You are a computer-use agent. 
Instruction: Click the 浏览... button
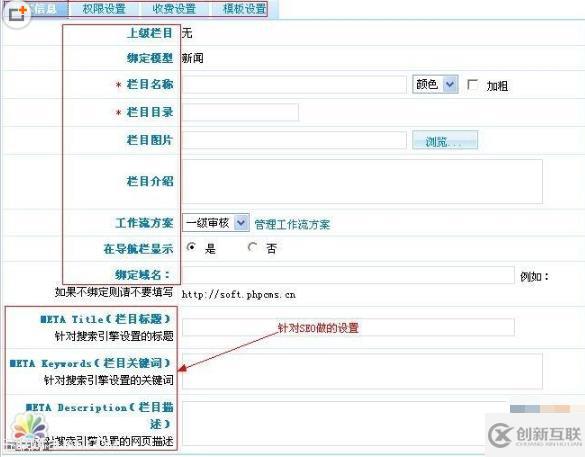click(445, 140)
